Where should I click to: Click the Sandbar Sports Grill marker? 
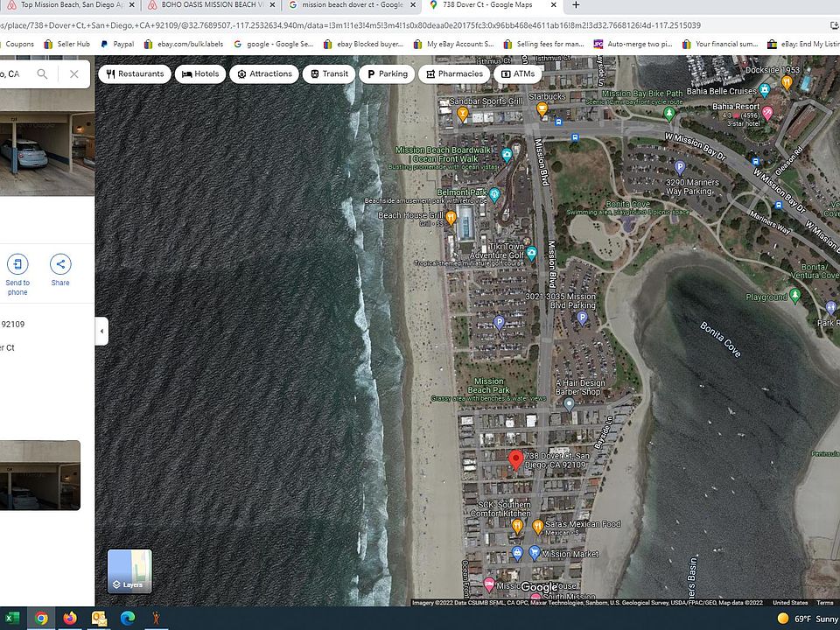click(x=462, y=114)
